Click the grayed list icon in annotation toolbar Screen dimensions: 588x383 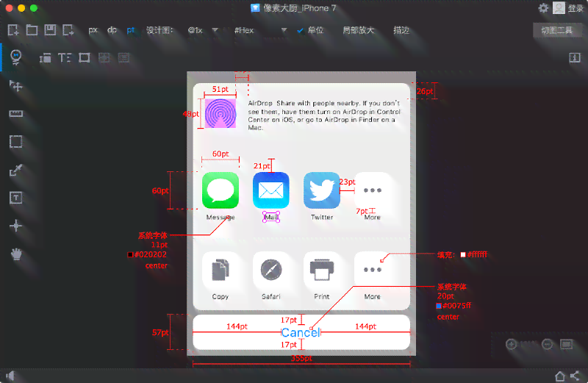(x=123, y=58)
